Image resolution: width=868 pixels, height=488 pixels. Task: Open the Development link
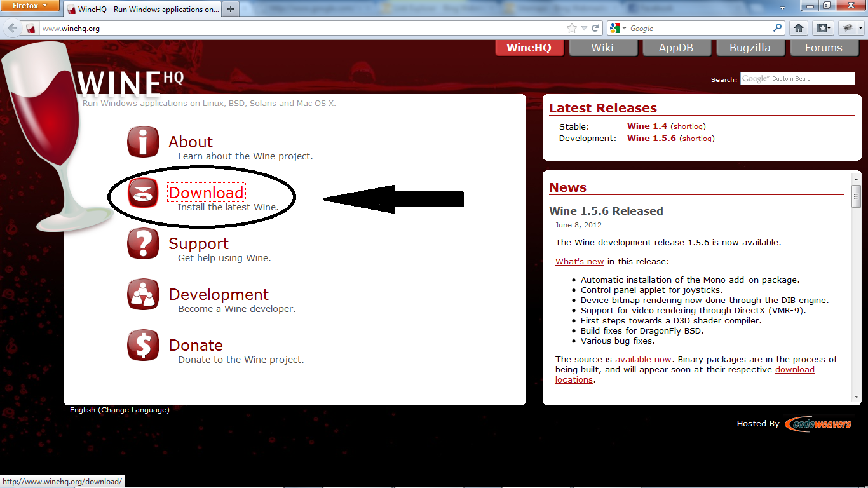coord(219,294)
